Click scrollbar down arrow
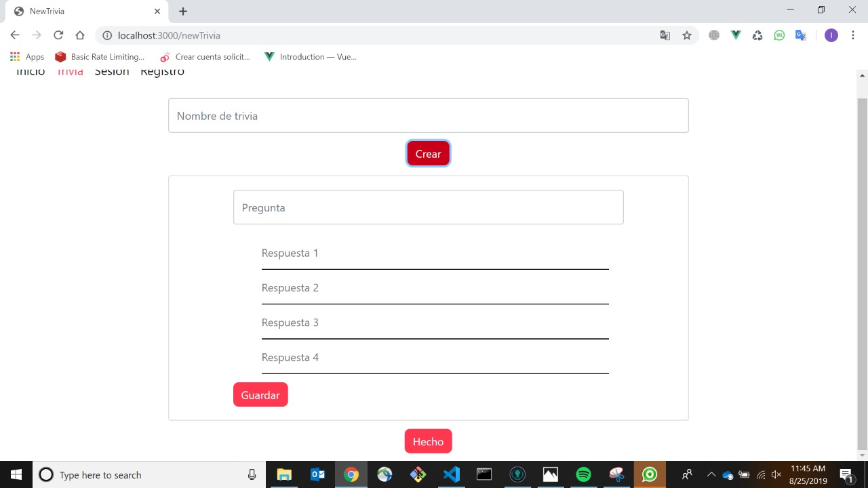This screenshot has width=868, height=488. [x=863, y=455]
